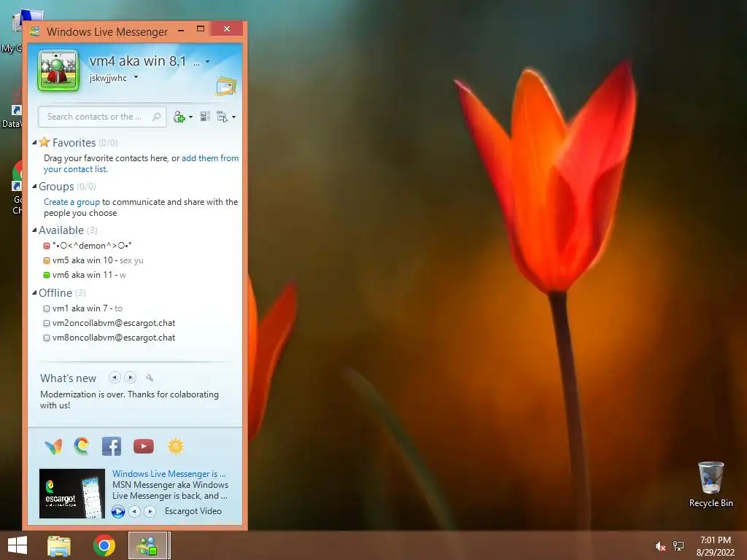Click the busy status icon beside demon
The image size is (747, 560).
coord(47,246)
